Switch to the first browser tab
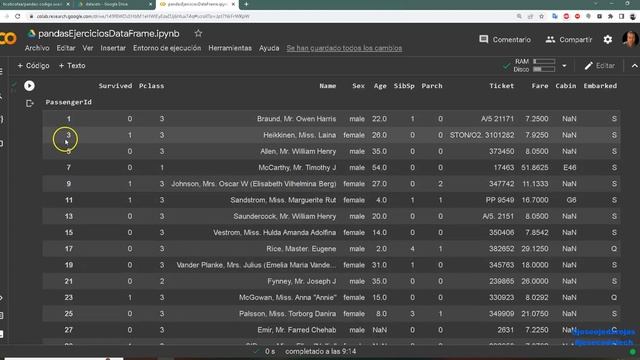 [x=35, y=4]
